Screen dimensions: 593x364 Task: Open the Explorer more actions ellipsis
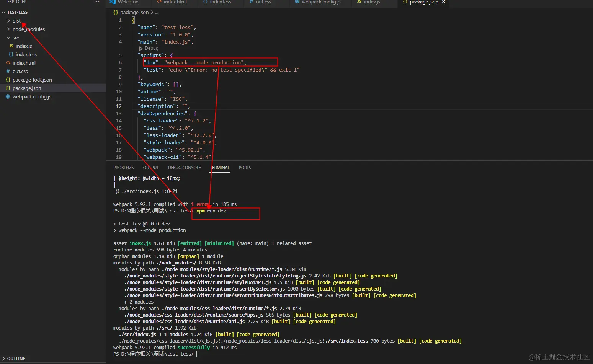click(97, 2)
